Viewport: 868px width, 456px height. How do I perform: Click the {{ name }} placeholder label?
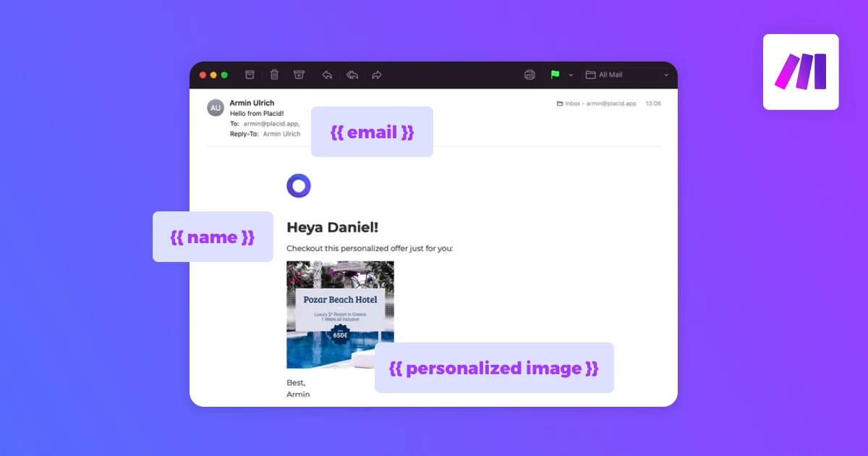tap(213, 237)
